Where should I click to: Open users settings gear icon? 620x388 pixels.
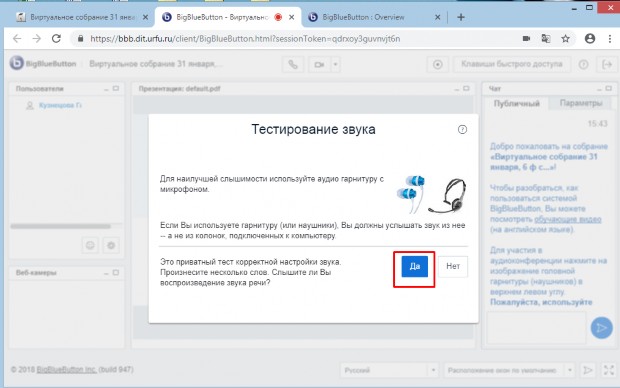[111, 245]
